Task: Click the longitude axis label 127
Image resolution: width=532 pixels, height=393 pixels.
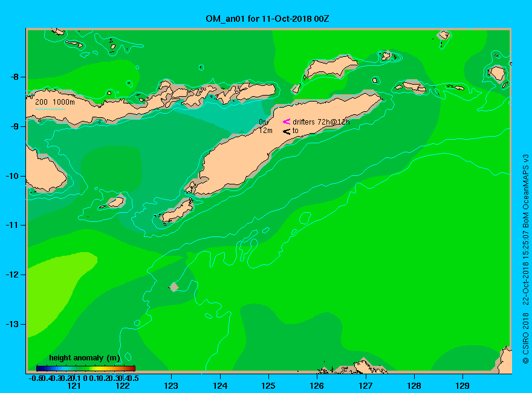Action: point(366,386)
